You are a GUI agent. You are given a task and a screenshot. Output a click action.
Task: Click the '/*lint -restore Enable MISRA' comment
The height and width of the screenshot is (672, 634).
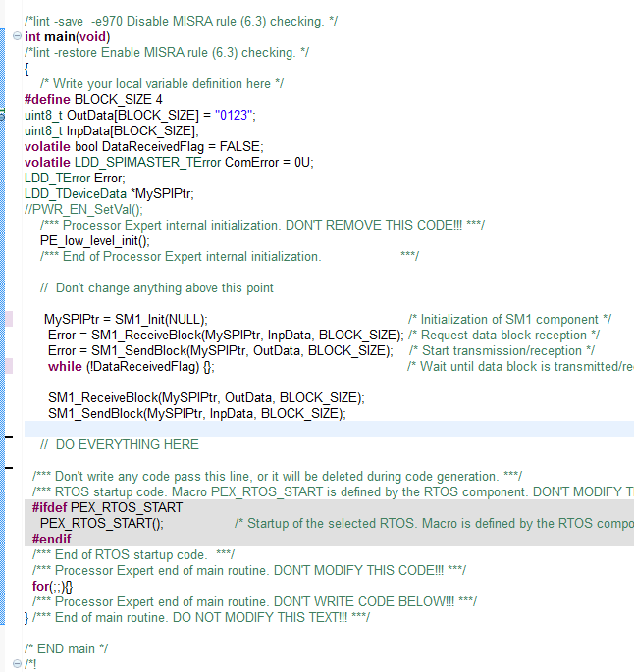click(x=167, y=52)
